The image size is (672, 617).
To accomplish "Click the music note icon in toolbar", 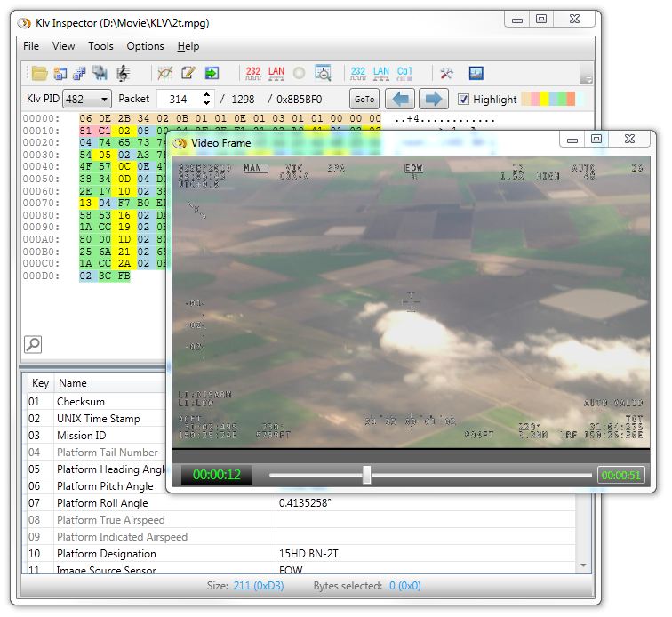I will [122, 73].
